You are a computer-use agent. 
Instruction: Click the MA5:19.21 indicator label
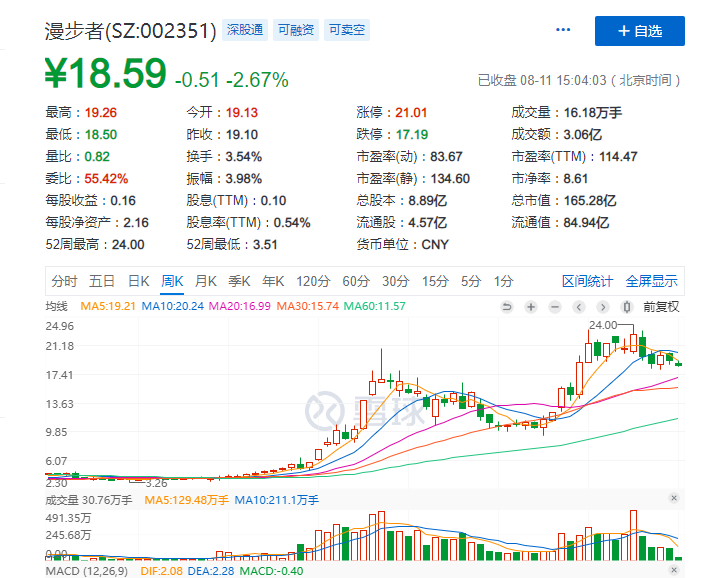point(108,306)
